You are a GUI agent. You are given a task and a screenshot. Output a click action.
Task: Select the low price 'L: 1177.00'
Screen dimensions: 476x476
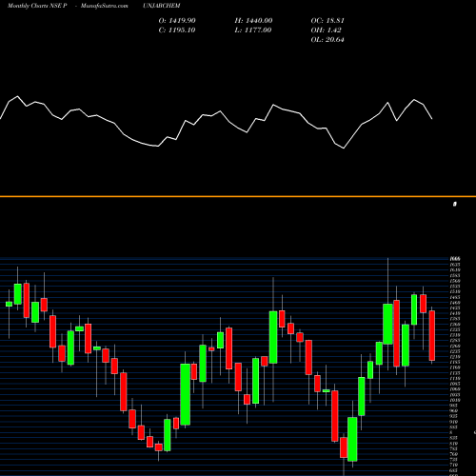(253, 30)
